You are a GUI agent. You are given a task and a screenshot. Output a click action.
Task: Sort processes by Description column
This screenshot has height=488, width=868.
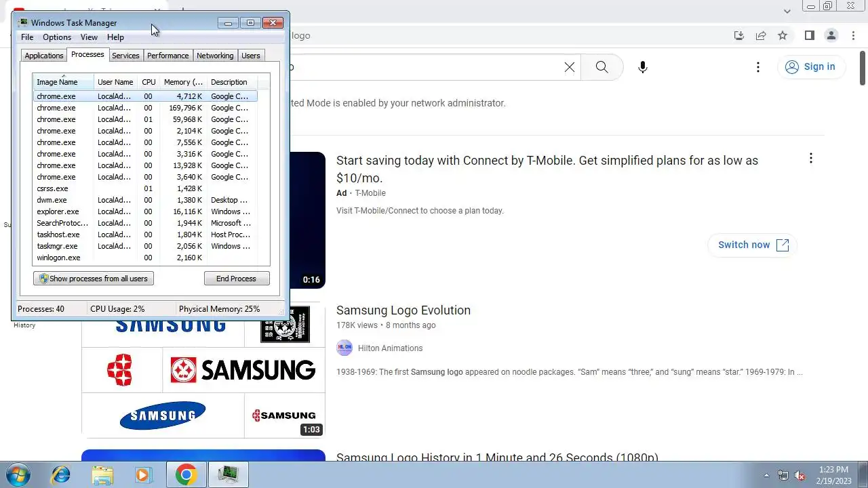coord(231,82)
